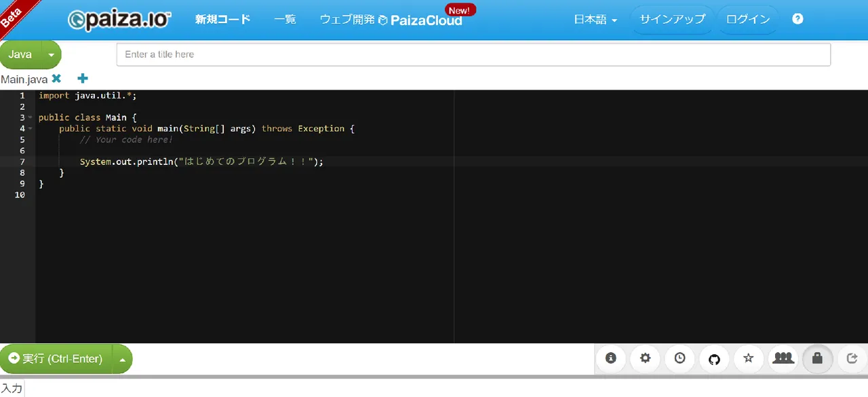Click the ログイン button
The image size is (868, 397).
pos(748,20)
